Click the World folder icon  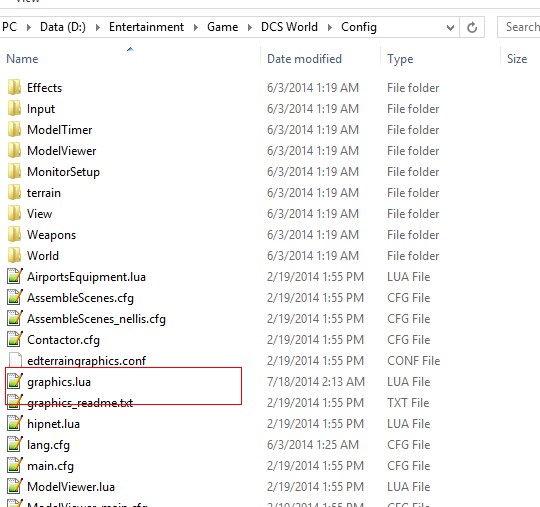click(14, 256)
